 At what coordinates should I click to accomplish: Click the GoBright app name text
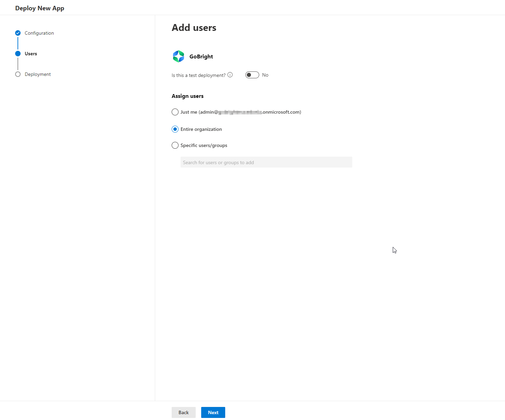tap(201, 56)
